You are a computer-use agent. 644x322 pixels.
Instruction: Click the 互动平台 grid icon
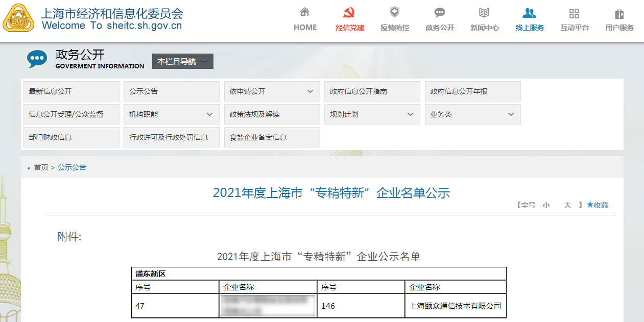(574, 13)
